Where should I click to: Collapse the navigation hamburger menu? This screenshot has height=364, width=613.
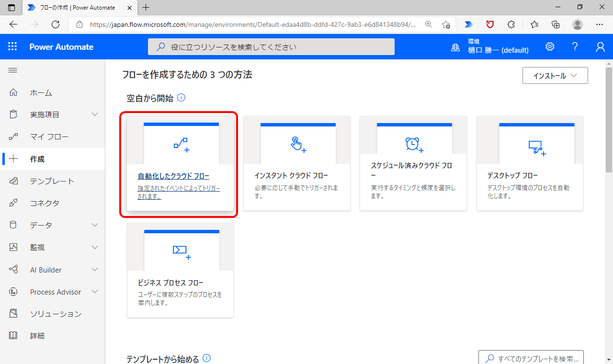tap(13, 70)
